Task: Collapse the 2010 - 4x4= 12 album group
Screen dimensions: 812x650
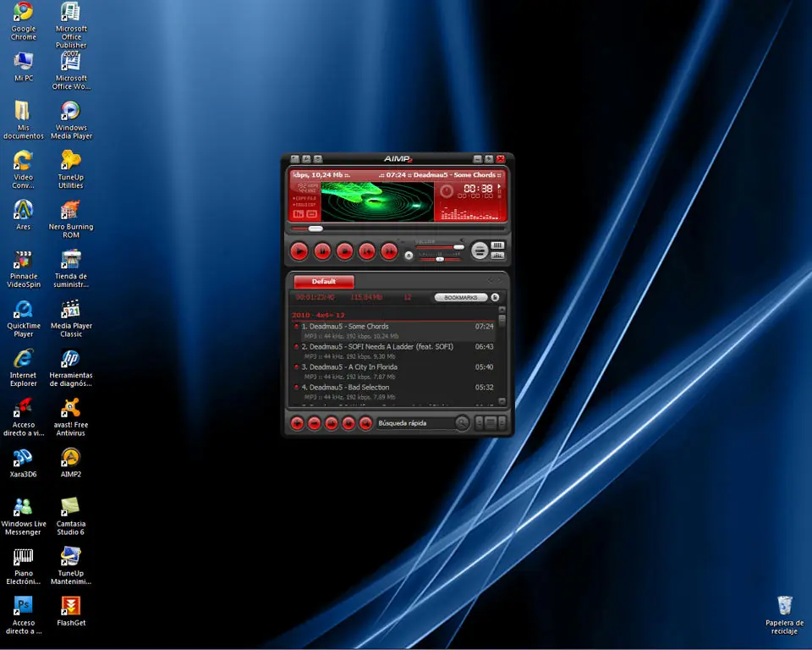Action: [x=318, y=315]
